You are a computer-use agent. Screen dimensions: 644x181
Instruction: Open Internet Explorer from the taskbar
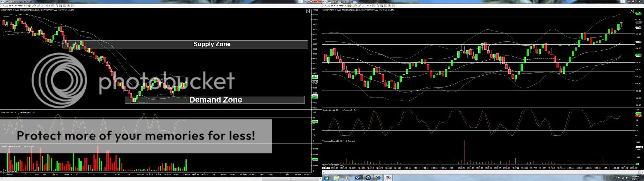pyautogui.click(x=378, y=178)
